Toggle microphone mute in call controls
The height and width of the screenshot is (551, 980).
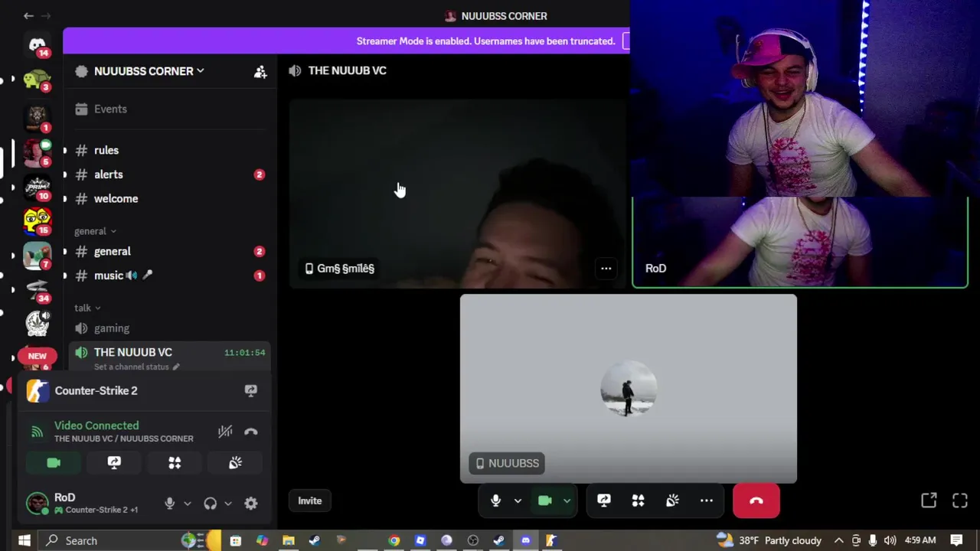coord(495,500)
